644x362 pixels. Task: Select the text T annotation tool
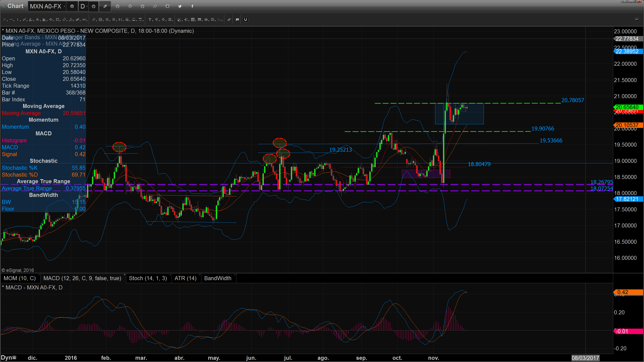pos(150,20)
